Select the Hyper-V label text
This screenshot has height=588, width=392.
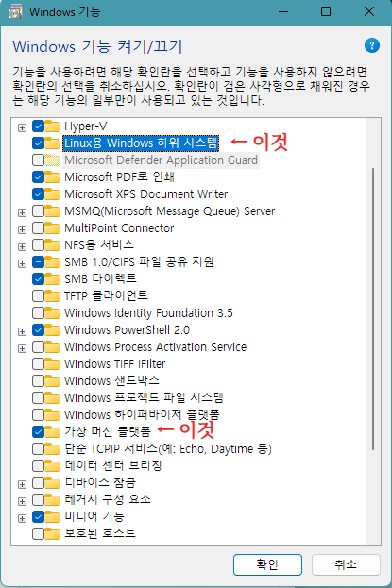[86, 126]
